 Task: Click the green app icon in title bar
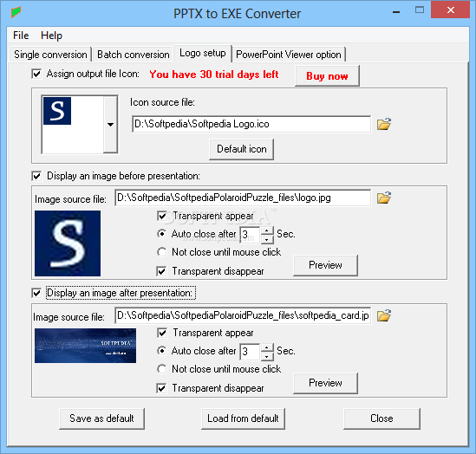[x=16, y=12]
